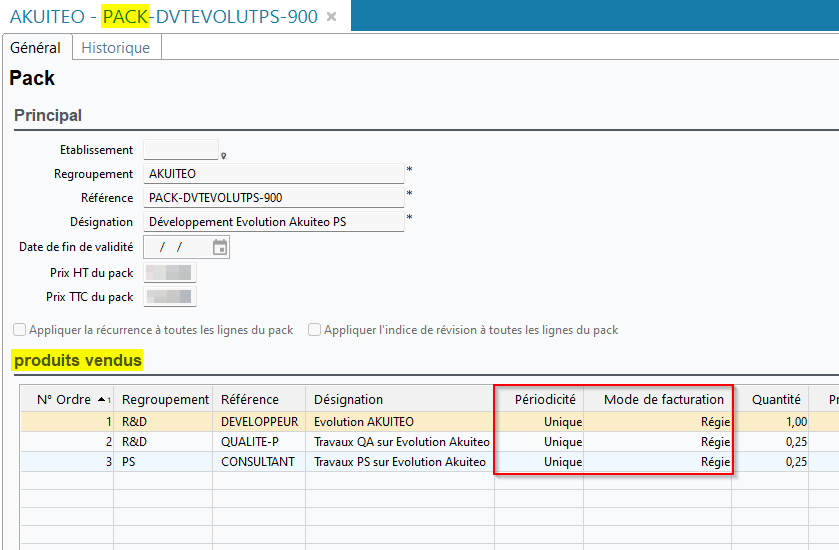Select Unique periodicity in QUALITE-P row
Image resolution: width=839 pixels, height=550 pixels.
click(539, 441)
